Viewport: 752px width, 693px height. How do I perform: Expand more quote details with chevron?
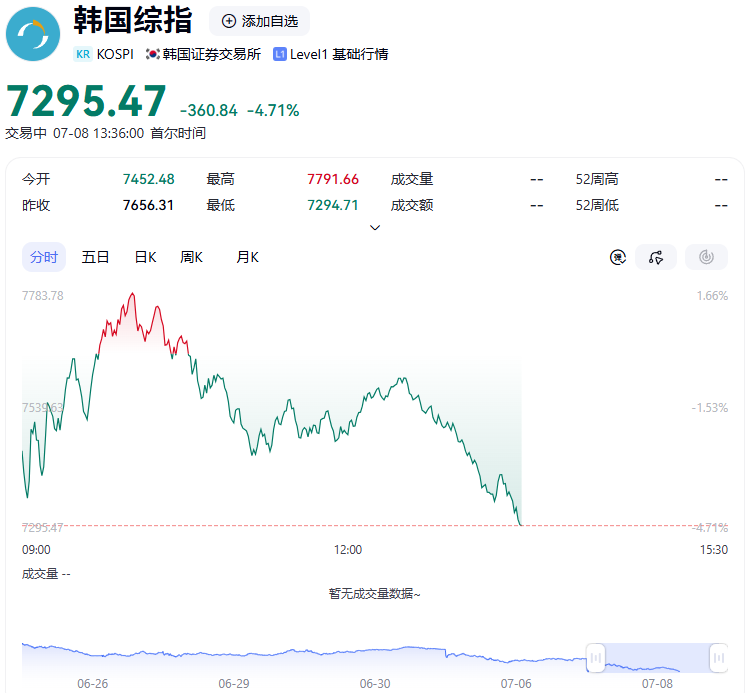click(375, 227)
